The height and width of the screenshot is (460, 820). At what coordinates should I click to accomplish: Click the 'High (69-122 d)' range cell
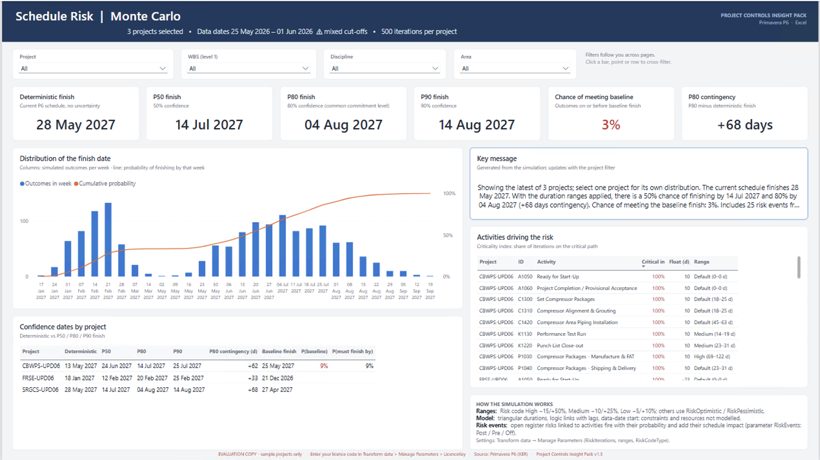712,356
